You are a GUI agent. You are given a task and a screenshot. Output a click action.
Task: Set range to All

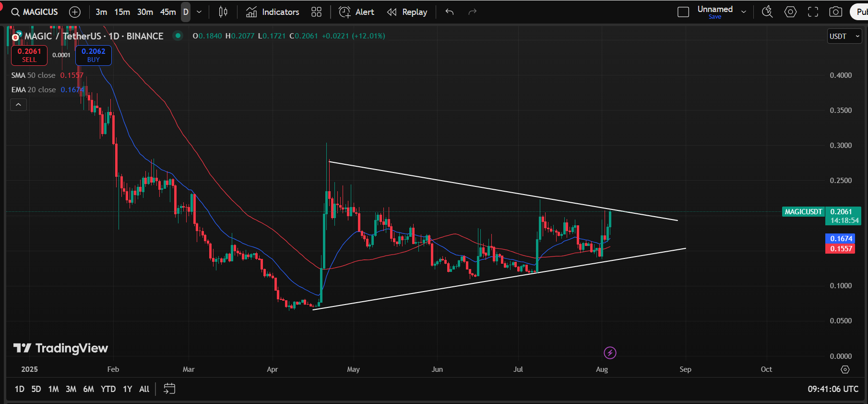(x=144, y=389)
